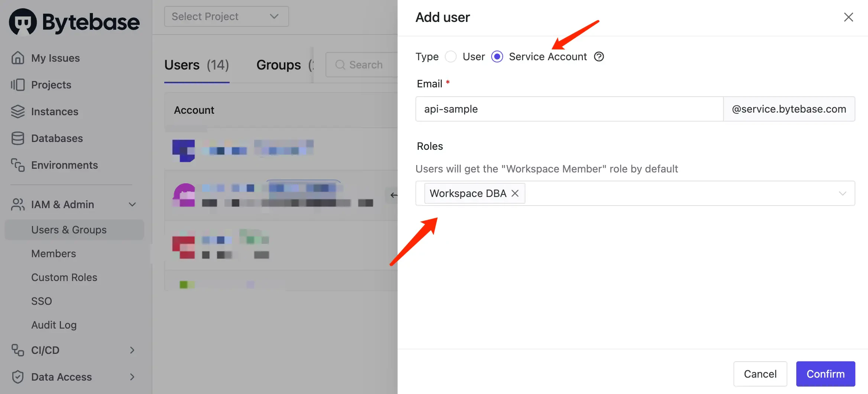Open My Issues home icon

click(x=17, y=58)
